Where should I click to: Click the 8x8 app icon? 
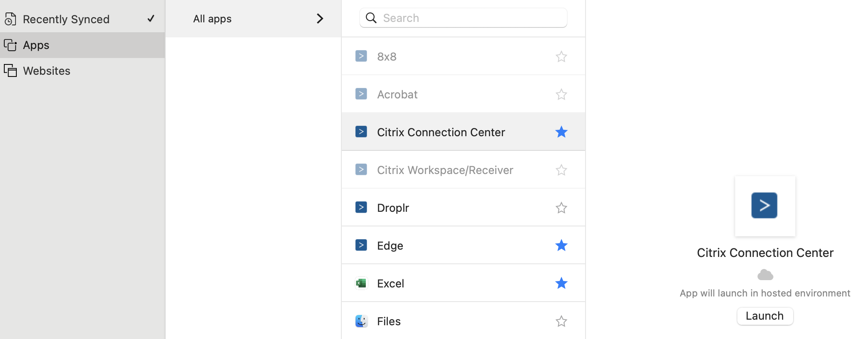click(x=361, y=56)
